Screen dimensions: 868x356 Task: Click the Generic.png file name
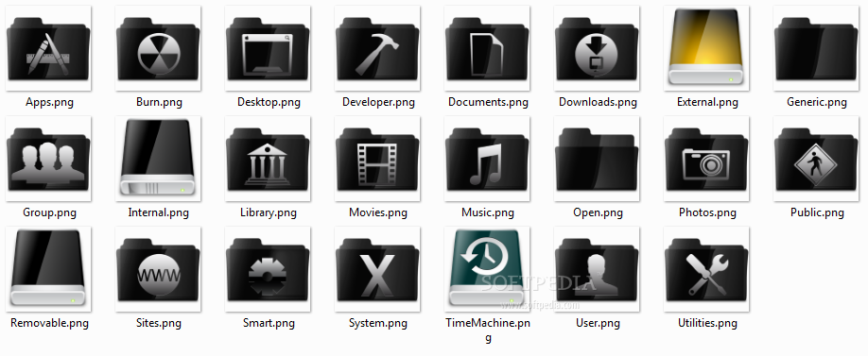817,102
